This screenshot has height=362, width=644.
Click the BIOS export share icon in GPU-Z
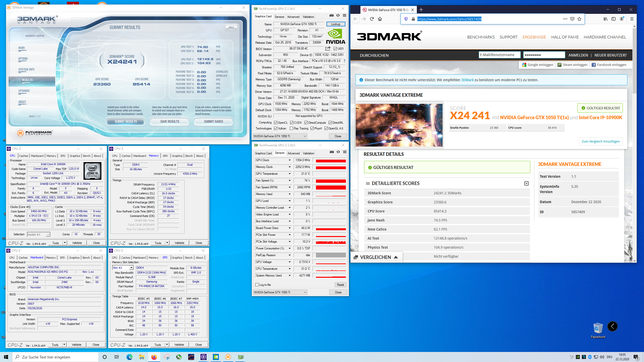click(328, 49)
